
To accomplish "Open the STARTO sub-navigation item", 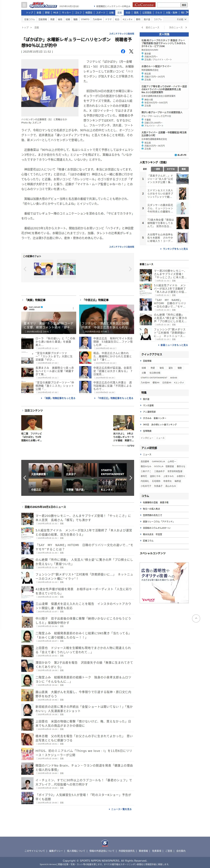I will click(x=85, y=19).
